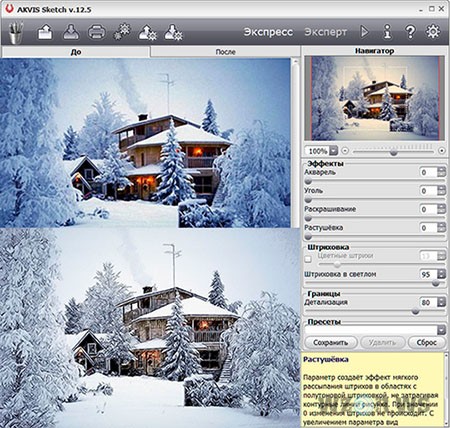Open preferences gear icon
This screenshot has height=428, width=450.
(x=433, y=32)
